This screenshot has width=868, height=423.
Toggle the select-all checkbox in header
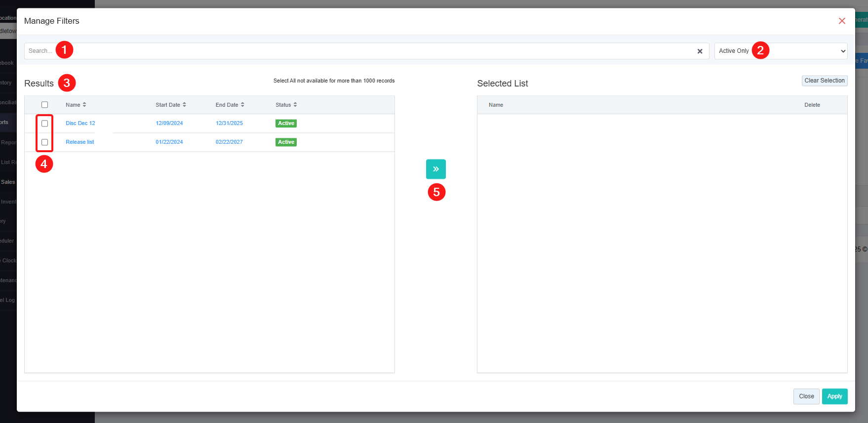pos(45,105)
